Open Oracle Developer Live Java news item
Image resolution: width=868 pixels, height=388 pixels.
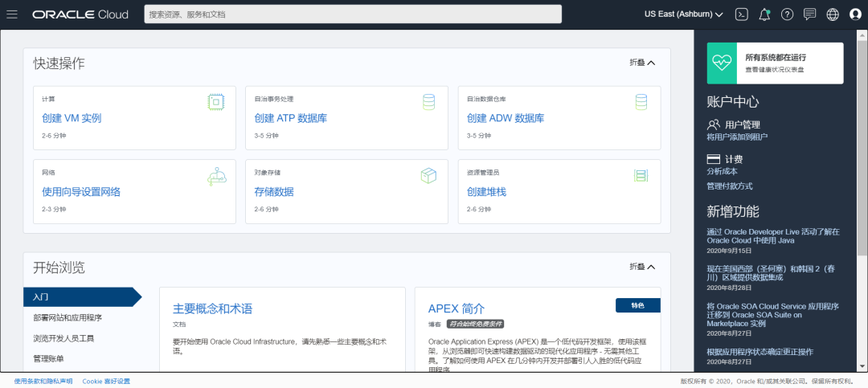tap(773, 236)
